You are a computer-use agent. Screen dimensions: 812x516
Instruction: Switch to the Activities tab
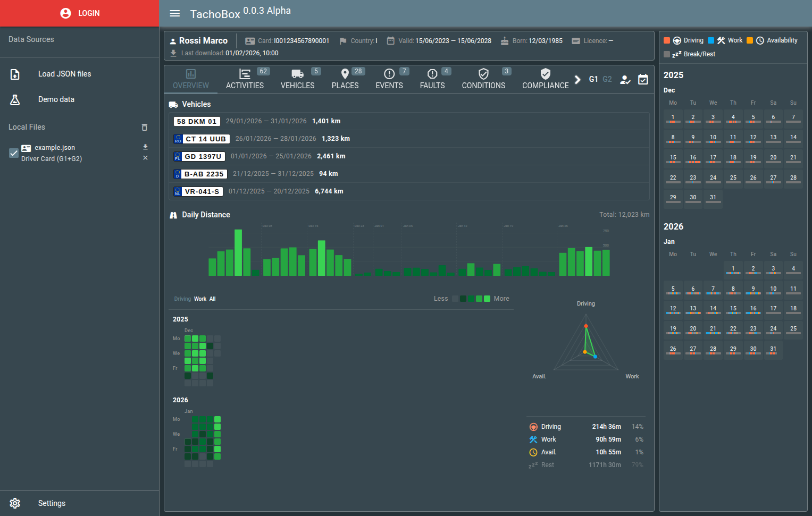[245, 79]
